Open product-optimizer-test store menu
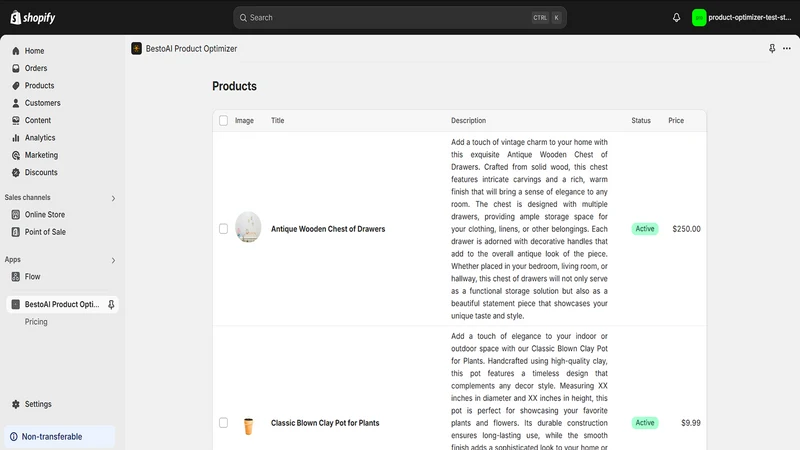The image size is (800, 450). [742, 17]
